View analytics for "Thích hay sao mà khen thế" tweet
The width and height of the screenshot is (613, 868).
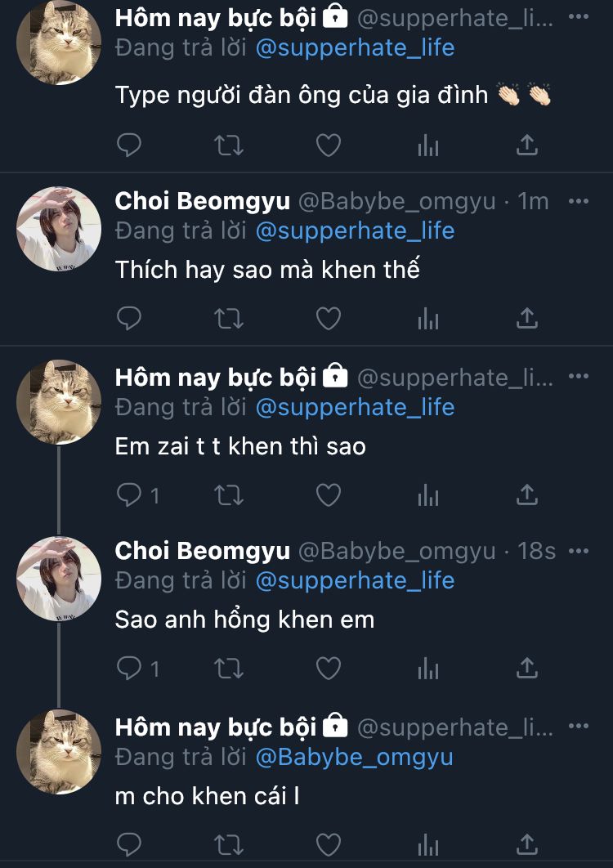pyautogui.click(x=427, y=319)
